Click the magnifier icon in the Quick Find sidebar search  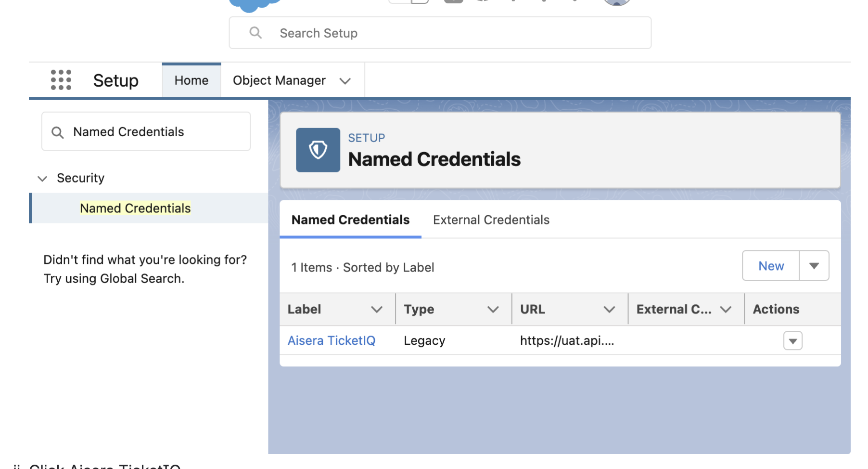58,132
